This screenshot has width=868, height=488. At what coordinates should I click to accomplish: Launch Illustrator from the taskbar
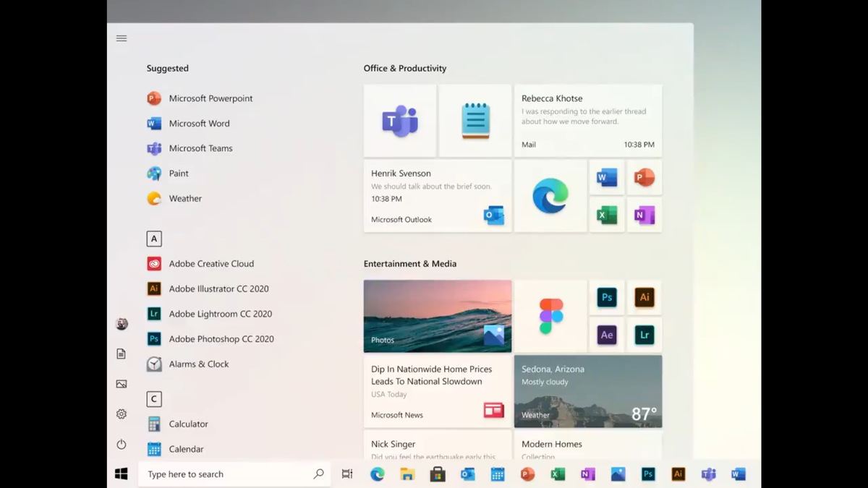click(x=678, y=474)
